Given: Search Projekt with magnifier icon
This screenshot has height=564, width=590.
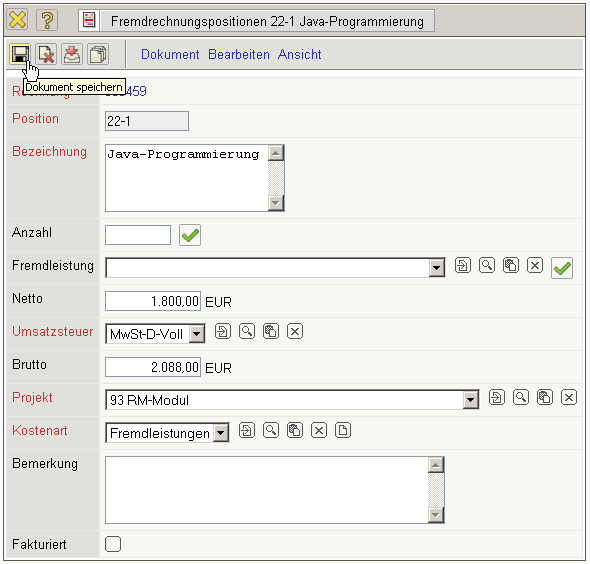Looking at the screenshot, I should point(521,397).
